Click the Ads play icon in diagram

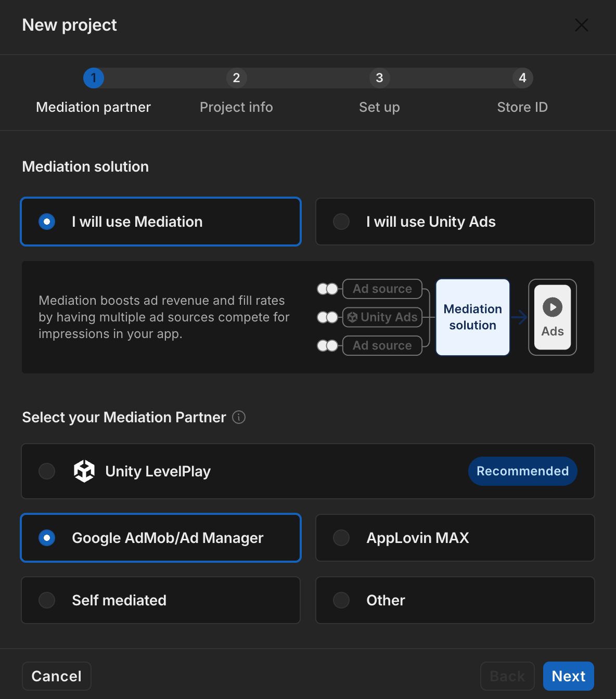click(x=553, y=307)
